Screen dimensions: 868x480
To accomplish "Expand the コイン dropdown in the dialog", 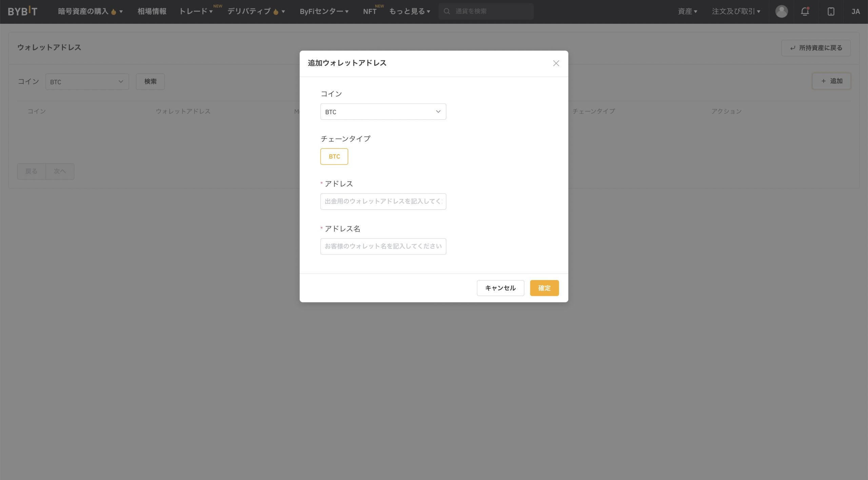I will (383, 112).
